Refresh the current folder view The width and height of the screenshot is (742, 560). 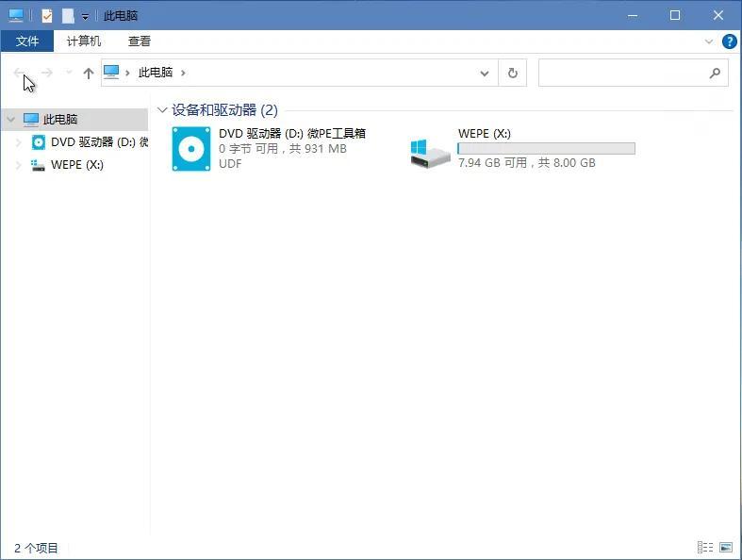click(x=513, y=73)
